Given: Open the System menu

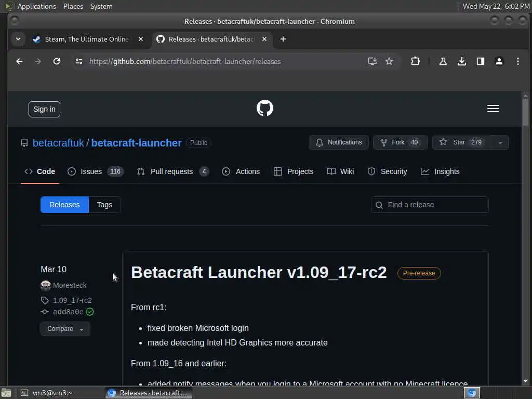Looking at the screenshot, I should pos(101,6).
